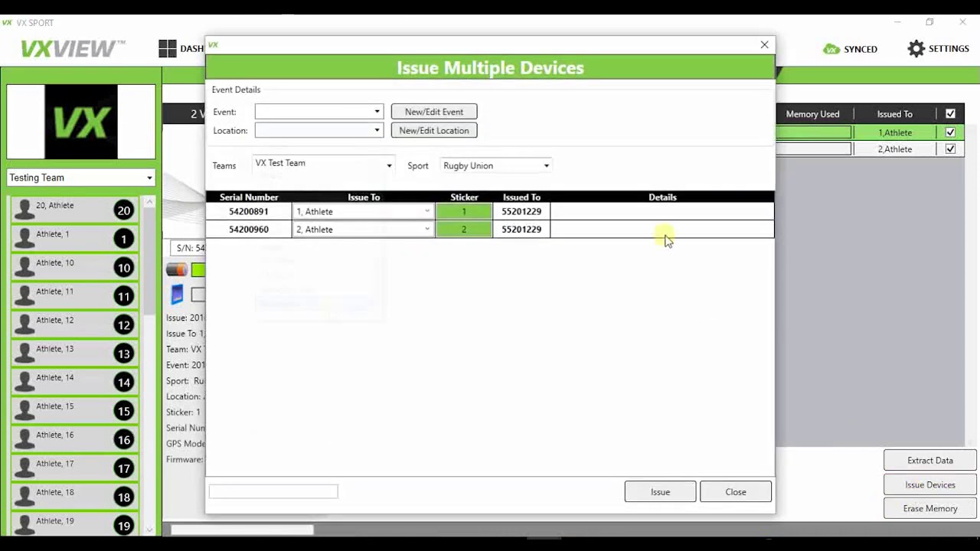The width and height of the screenshot is (980, 551).
Task: Click green sticker cell number 2
Action: 464,229
